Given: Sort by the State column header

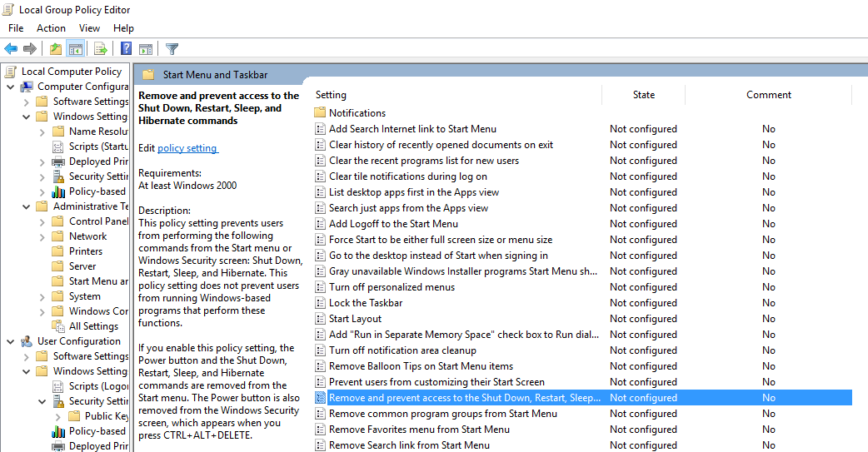Looking at the screenshot, I should pyautogui.click(x=643, y=95).
